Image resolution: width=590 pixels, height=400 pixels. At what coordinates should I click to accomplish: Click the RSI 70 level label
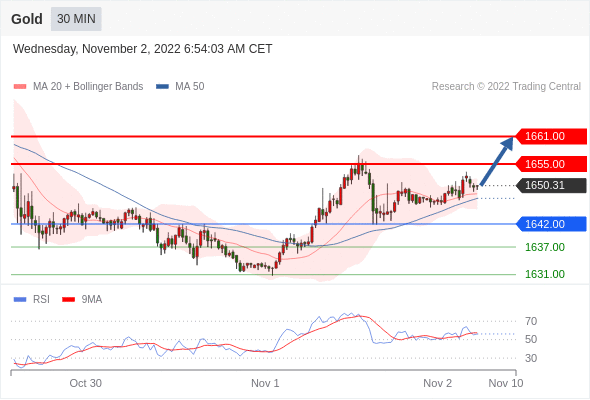point(531,321)
